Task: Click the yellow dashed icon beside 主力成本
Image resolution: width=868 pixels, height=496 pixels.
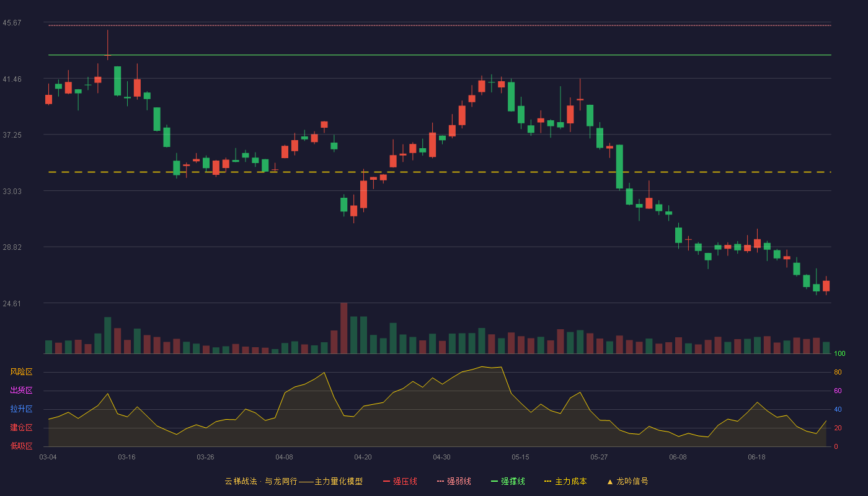Action: [x=548, y=481]
